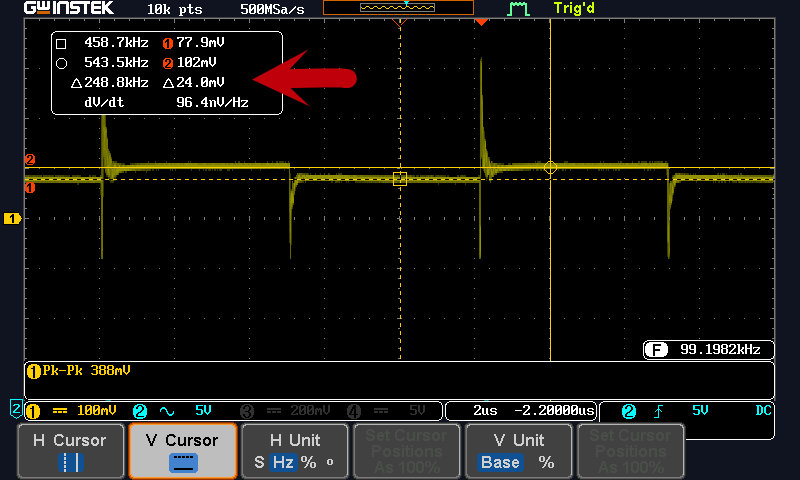
Task: Click the horizontal cursor lines icon under V Cursor
Action: coord(183,463)
